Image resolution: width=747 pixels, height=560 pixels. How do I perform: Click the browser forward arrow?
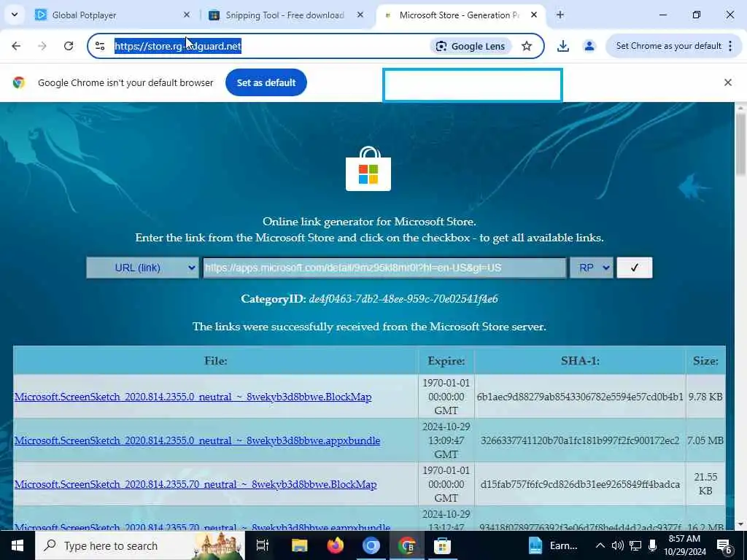click(42, 46)
